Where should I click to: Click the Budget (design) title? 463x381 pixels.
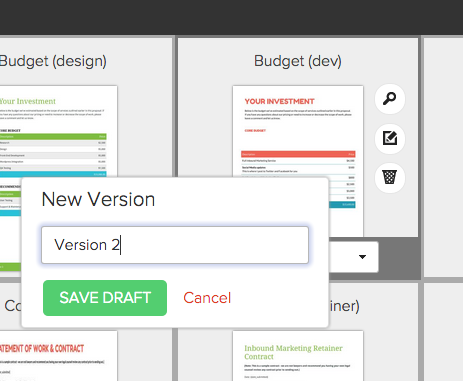click(x=53, y=61)
